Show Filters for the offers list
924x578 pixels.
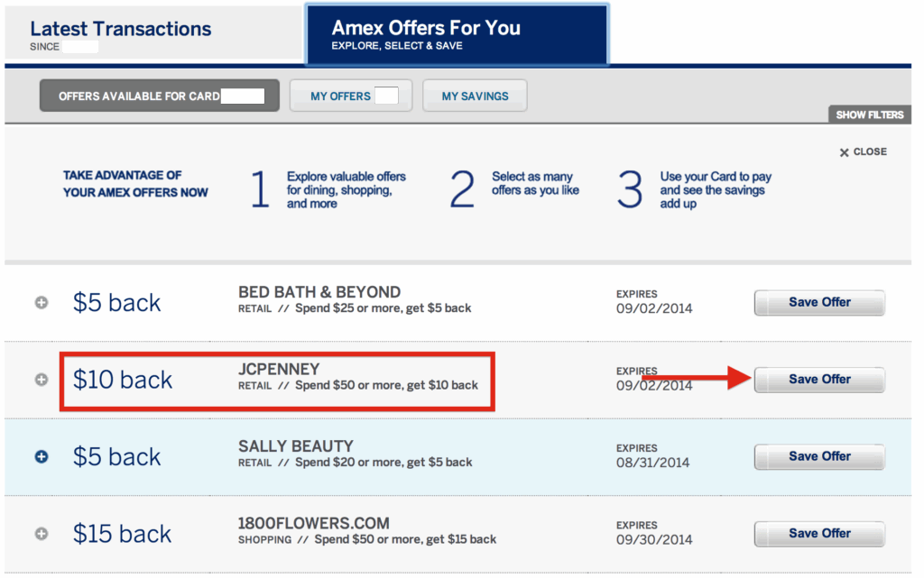pyautogui.click(x=869, y=115)
